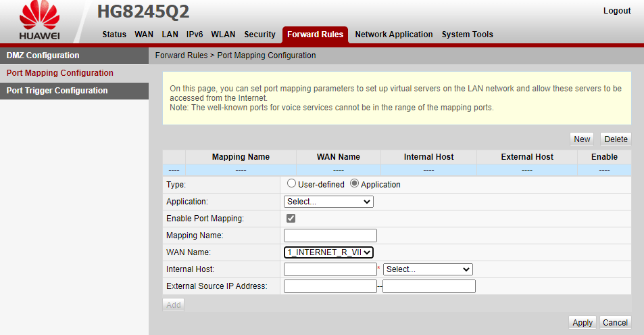Click the Logout link
This screenshot has width=644, height=335.
point(616,11)
